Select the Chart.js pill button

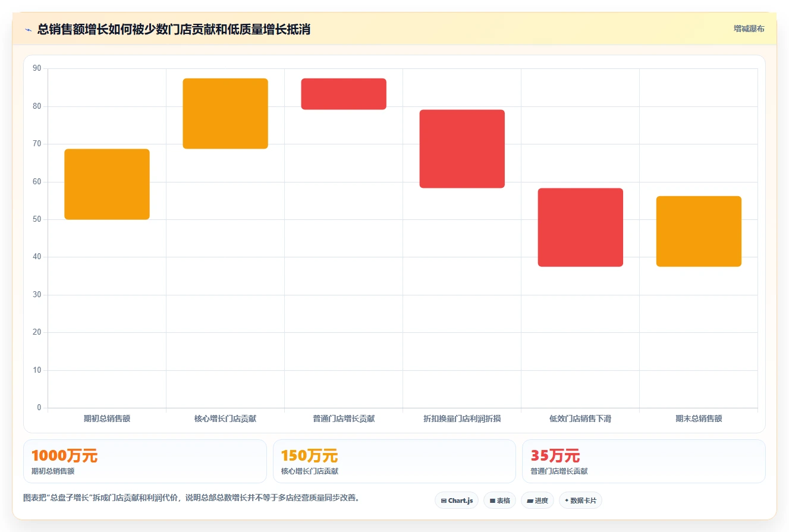457,500
